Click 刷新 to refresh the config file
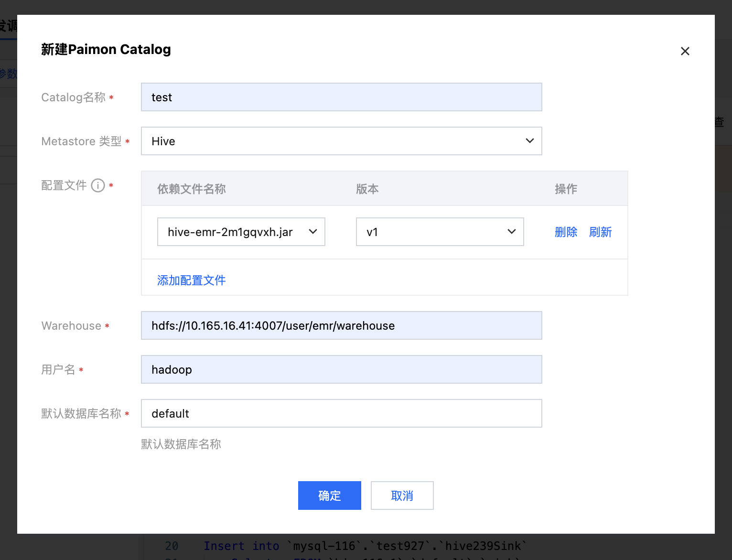Image resolution: width=732 pixels, height=560 pixels. 600,232
